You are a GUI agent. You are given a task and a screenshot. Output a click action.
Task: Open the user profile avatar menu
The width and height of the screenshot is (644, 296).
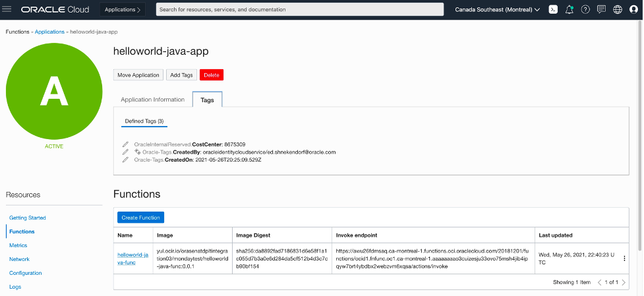coord(633,9)
